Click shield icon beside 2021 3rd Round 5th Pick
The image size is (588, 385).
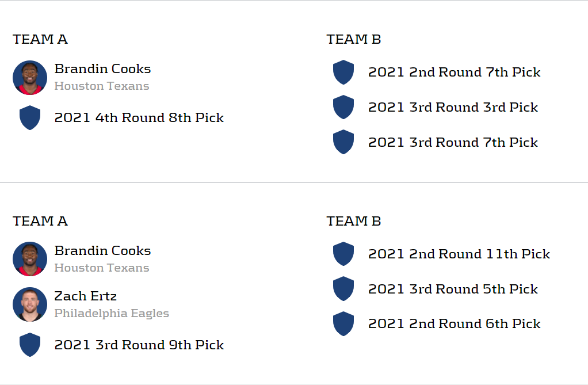pos(343,289)
